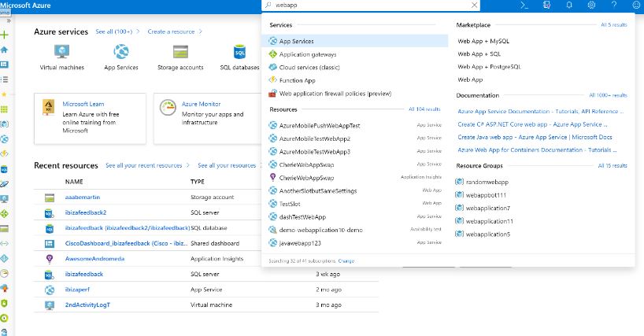Click See all (100+) services link
Image resolution: width=644 pixels, height=336 pixels.
coord(114,31)
